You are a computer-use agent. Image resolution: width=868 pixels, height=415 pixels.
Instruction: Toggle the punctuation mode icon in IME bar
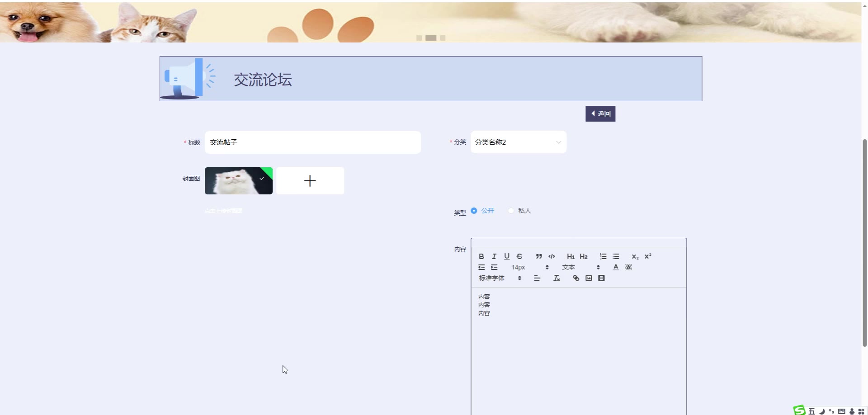pos(831,411)
